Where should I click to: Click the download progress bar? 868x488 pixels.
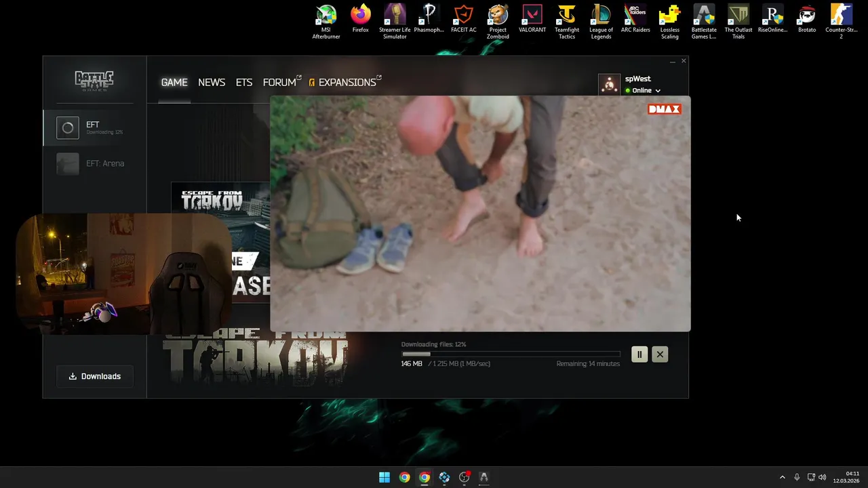(511, 354)
